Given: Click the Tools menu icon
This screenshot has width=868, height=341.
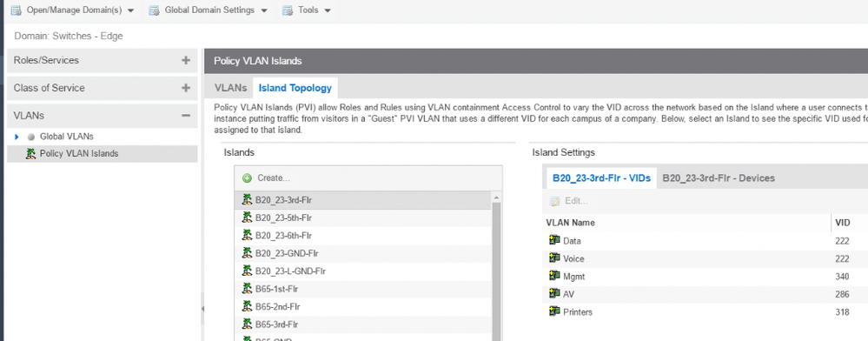Looking at the screenshot, I should pos(288,10).
